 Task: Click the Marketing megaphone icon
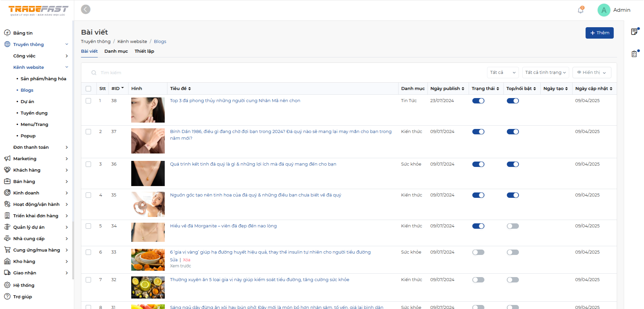click(x=7, y=158)
